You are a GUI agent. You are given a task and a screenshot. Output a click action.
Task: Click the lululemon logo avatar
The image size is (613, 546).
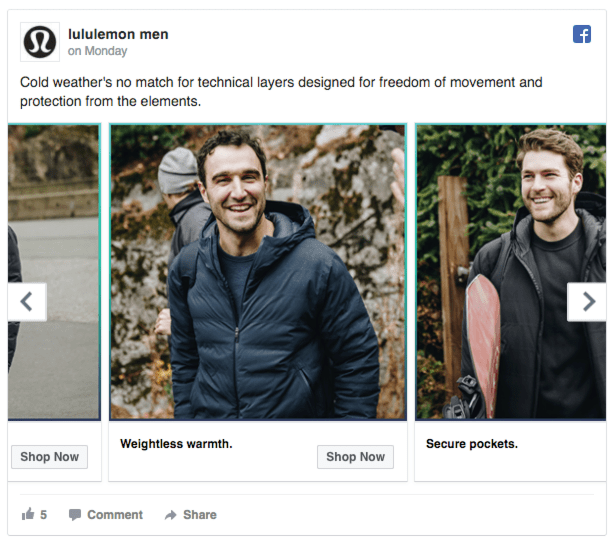pyautogui.click(x=41, y=42)
